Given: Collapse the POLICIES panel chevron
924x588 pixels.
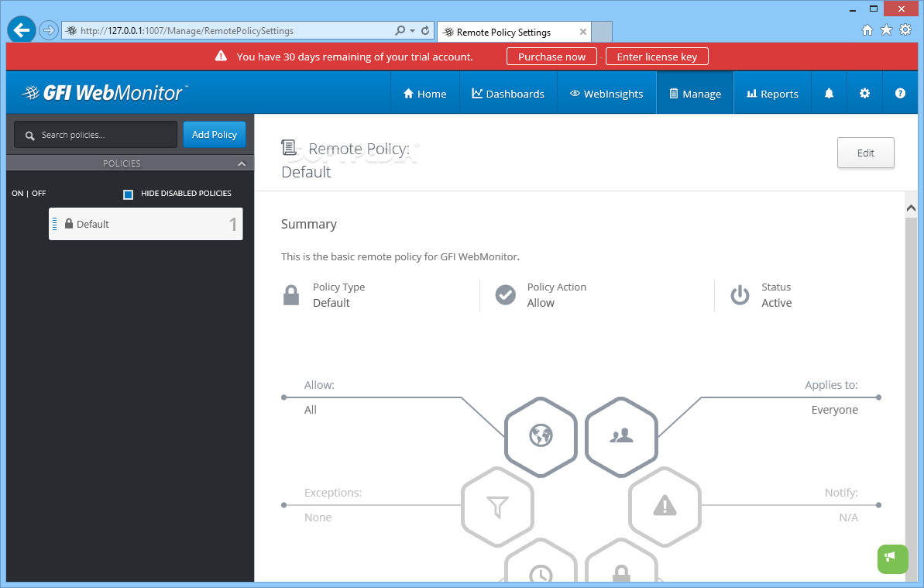Looking at the screenshot, I should [242, 163].
